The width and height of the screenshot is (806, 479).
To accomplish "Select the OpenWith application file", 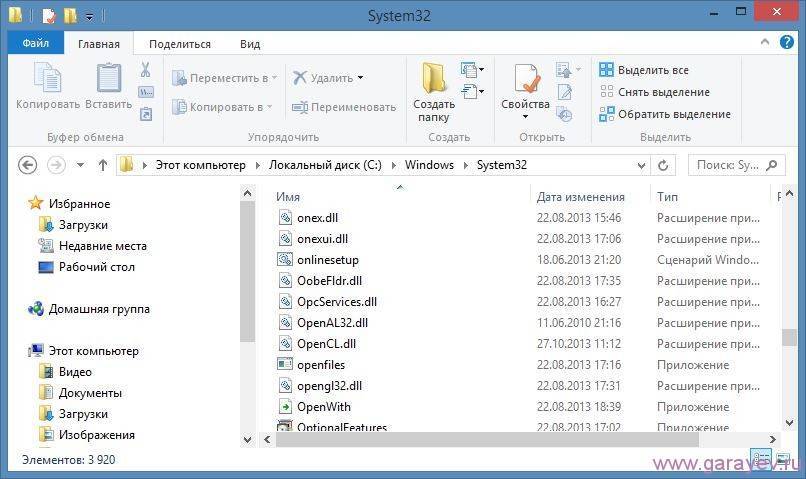I will click(324, 407).
